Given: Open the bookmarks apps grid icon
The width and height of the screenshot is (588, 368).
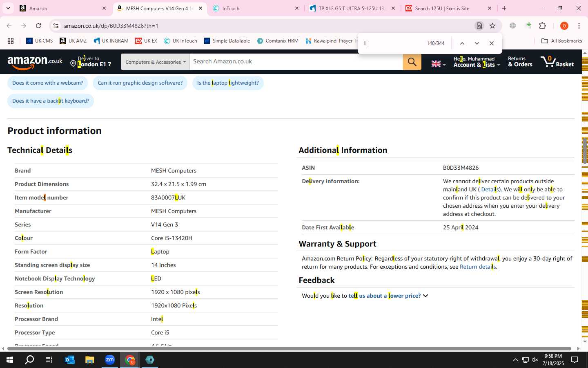Looking at the screenshot, I should click(x=11, y=41).
